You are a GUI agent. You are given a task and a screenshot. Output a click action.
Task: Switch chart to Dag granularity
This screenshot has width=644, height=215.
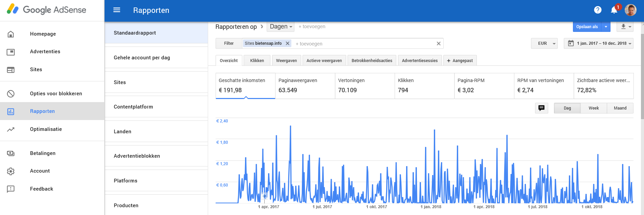[x=567, y=108]
